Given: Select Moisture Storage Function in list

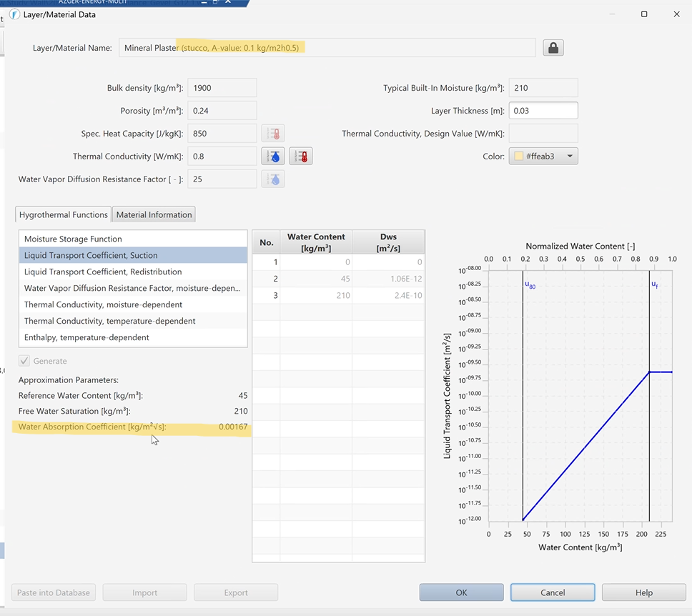Looking at the screenshot, I should click(73, 239).
